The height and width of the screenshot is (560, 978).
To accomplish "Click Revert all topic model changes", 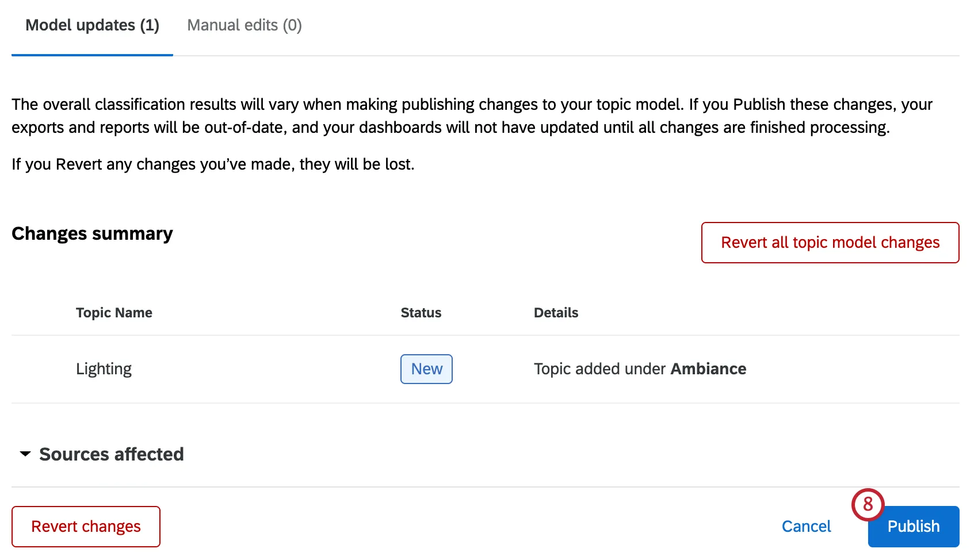I will pyautogui.click(x=830, y=243).
